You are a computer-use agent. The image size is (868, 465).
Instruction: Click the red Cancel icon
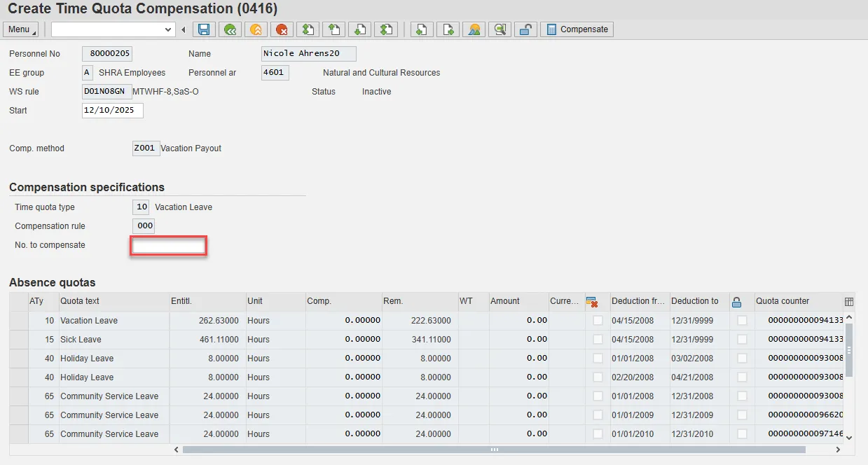point(282,29)
